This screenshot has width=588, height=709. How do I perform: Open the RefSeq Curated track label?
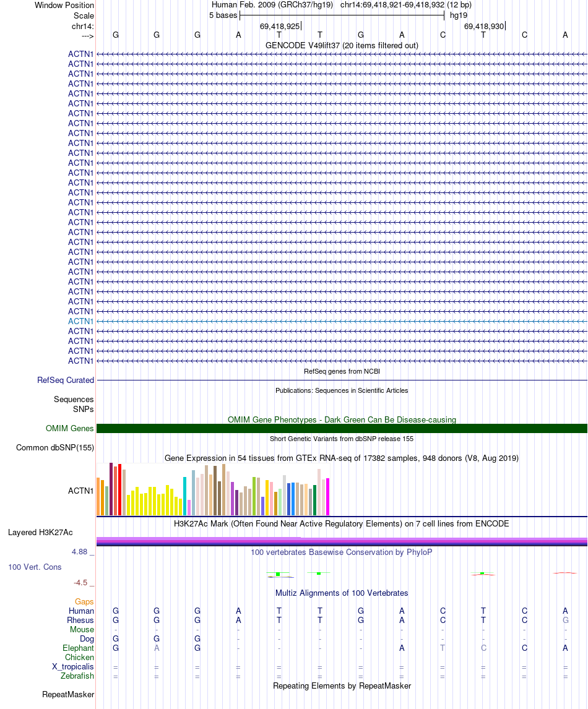66,380
